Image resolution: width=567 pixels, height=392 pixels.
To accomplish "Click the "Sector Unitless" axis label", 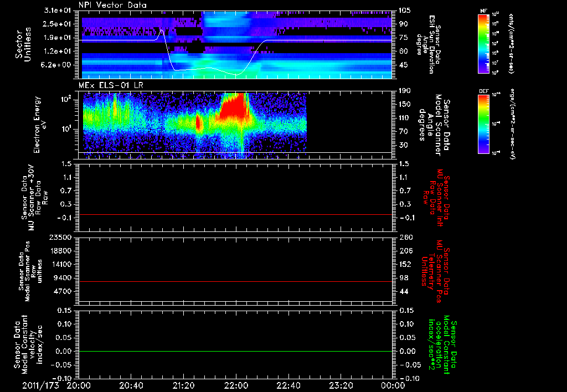I will tap(23, 44).
